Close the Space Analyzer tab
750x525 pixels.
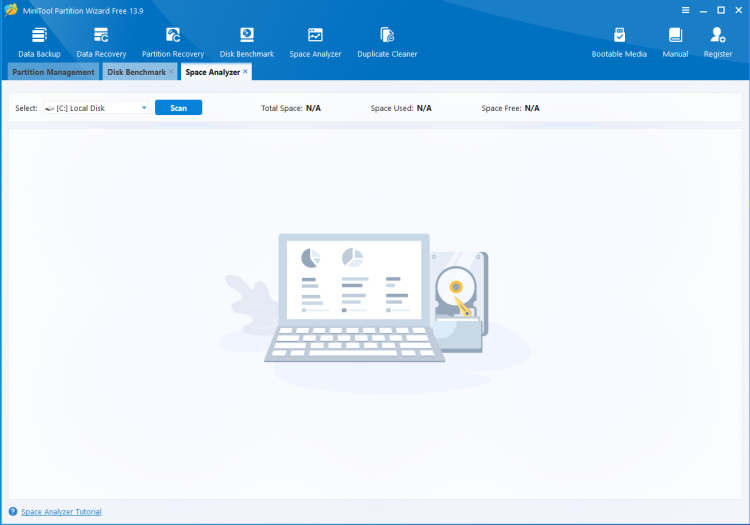click(x=245, y=71)
